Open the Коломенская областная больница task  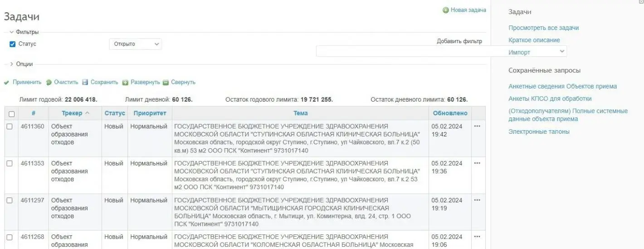pos(294,241)
